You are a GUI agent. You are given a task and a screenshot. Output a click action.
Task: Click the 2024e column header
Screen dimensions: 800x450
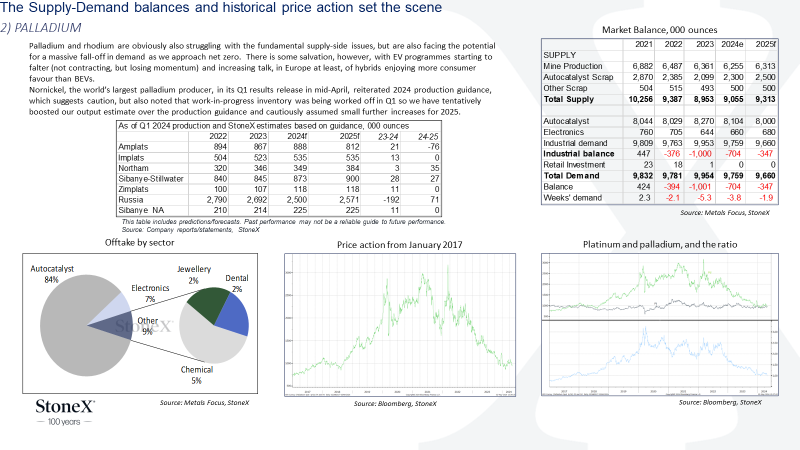coord(732,44)
